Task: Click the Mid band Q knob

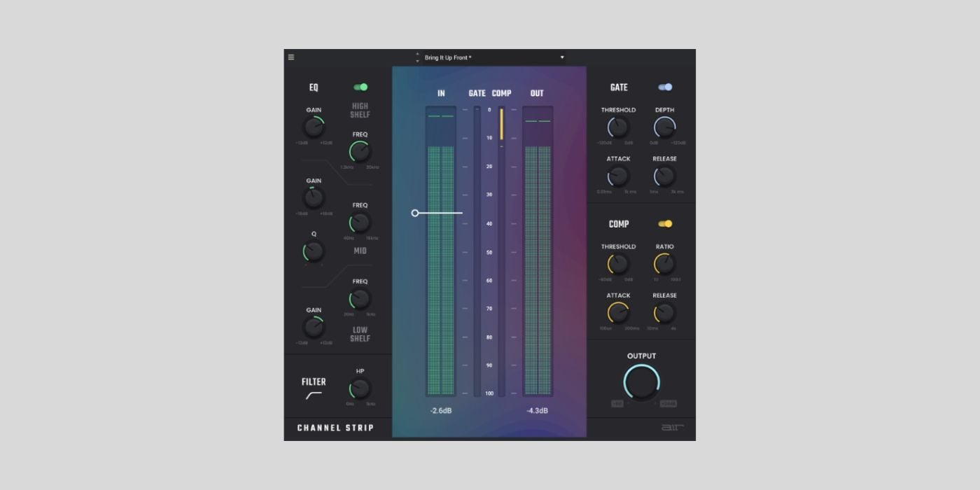Action: (x=314, y=251)
